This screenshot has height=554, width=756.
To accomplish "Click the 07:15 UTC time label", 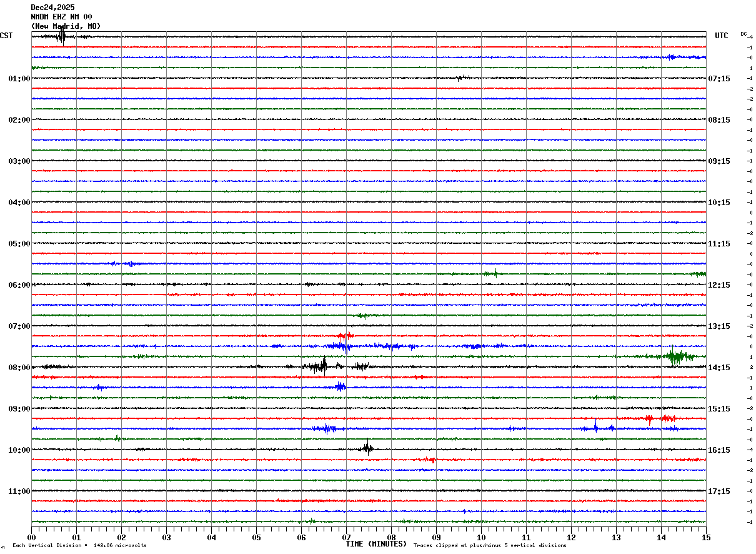I will (719, 79).
